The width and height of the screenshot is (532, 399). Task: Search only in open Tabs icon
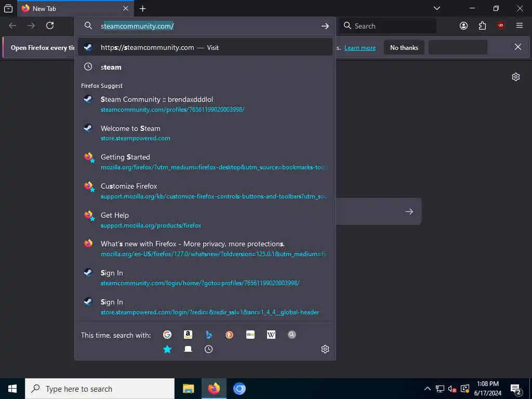click(x=188, y=349)
